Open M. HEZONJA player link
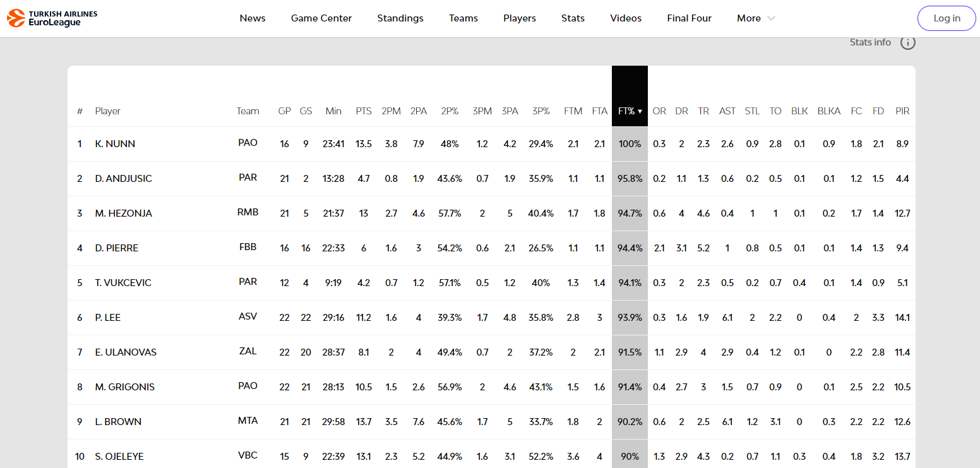Screen dimensions: 980x468 click(123, 213)
